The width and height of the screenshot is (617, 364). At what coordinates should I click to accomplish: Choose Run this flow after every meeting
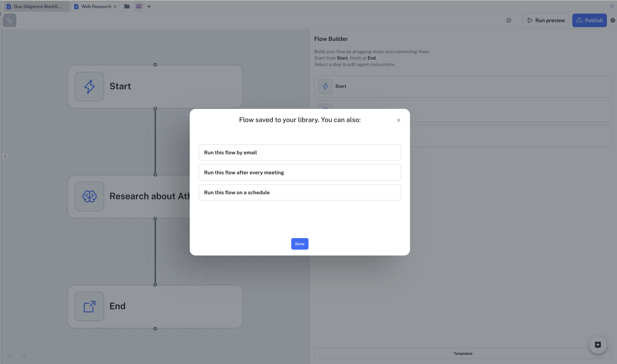tap(300, 172)
